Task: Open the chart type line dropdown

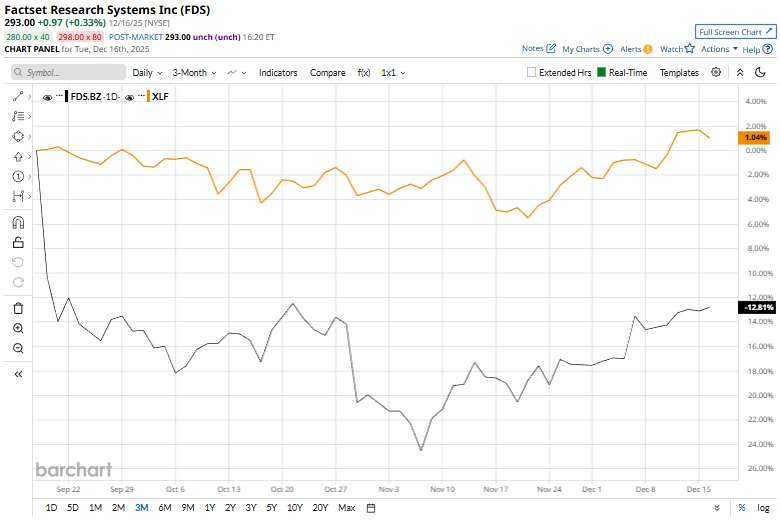Action: point(237,73)
